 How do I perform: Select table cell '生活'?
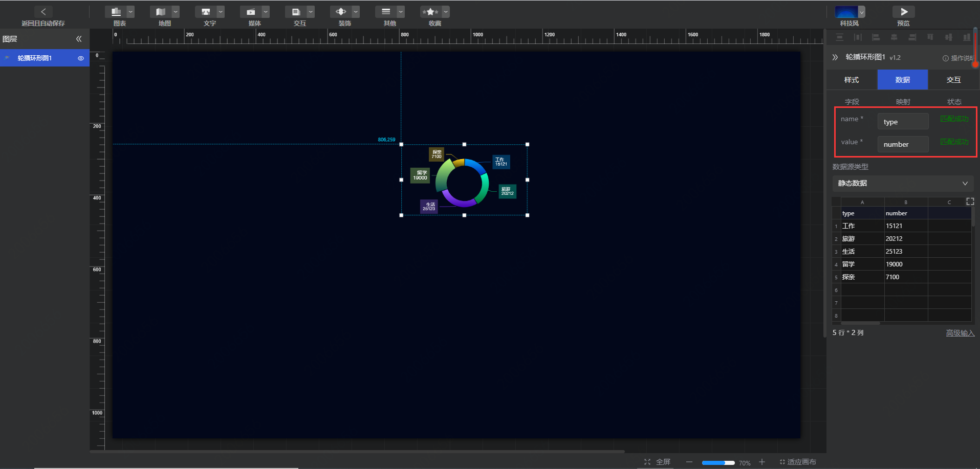[863, 251]
